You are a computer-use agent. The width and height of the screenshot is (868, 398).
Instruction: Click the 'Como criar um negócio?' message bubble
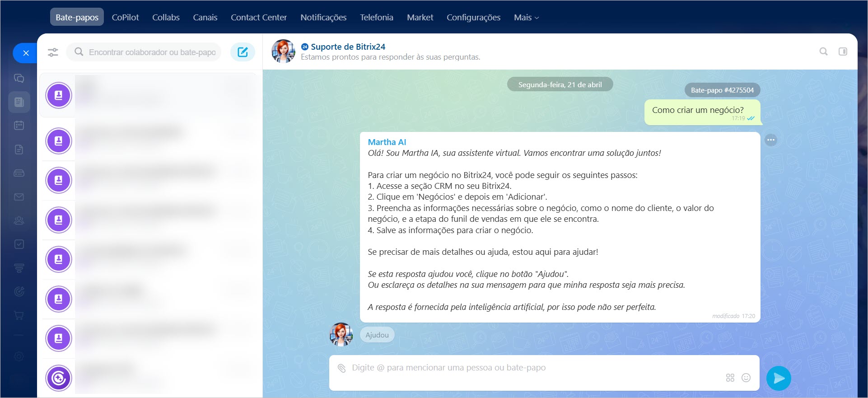point(702,112)
